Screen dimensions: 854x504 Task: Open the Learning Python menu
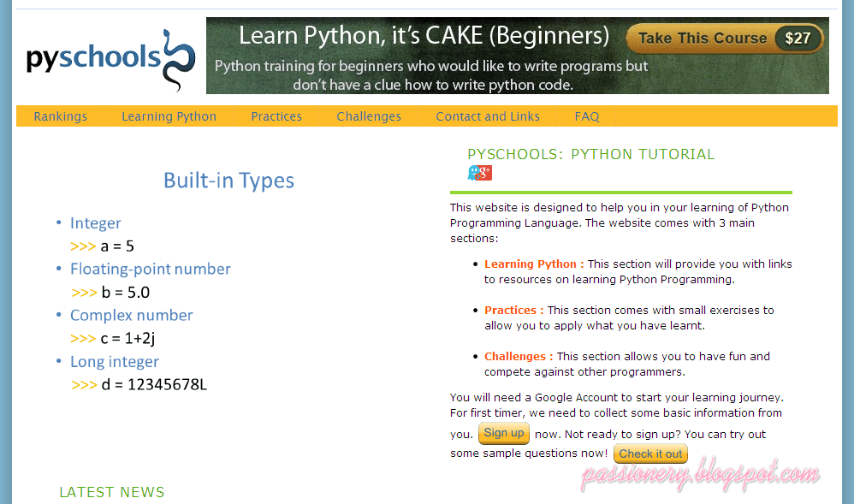click(169, 116)
